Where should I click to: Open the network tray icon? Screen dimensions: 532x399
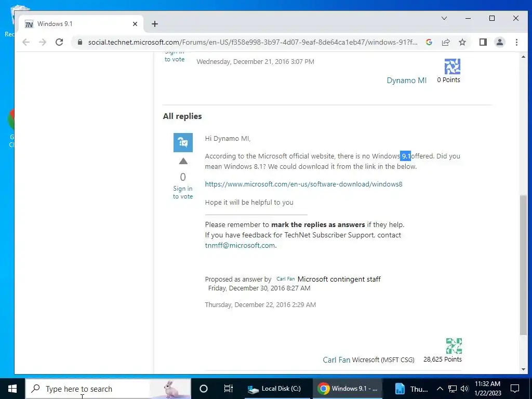click(453, 389)
